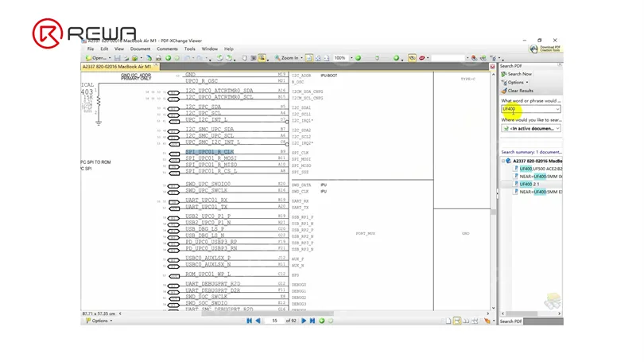Image resolution: width=644 pixels, height=362 pixels.
Task: Open the Window menu
Action: 210,49
